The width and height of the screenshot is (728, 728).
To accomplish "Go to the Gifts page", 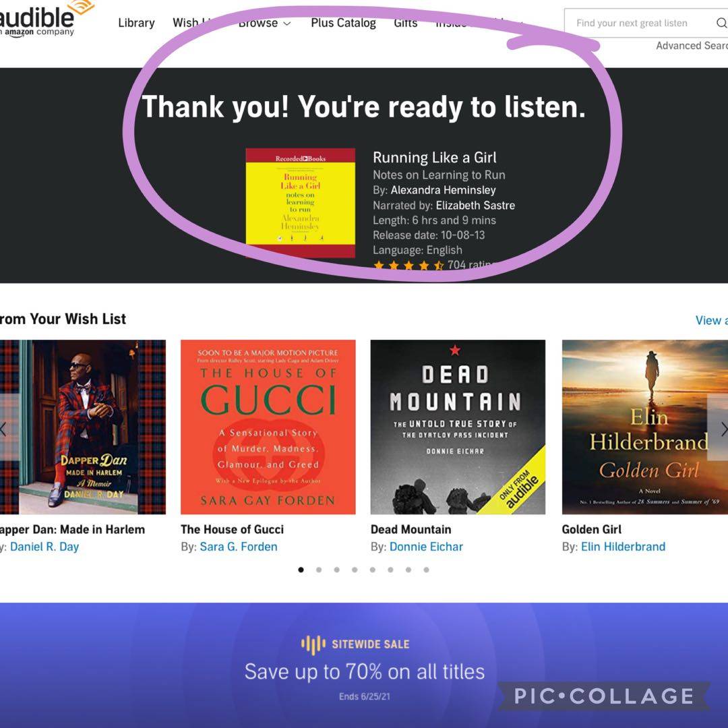I will pos(405,23).
